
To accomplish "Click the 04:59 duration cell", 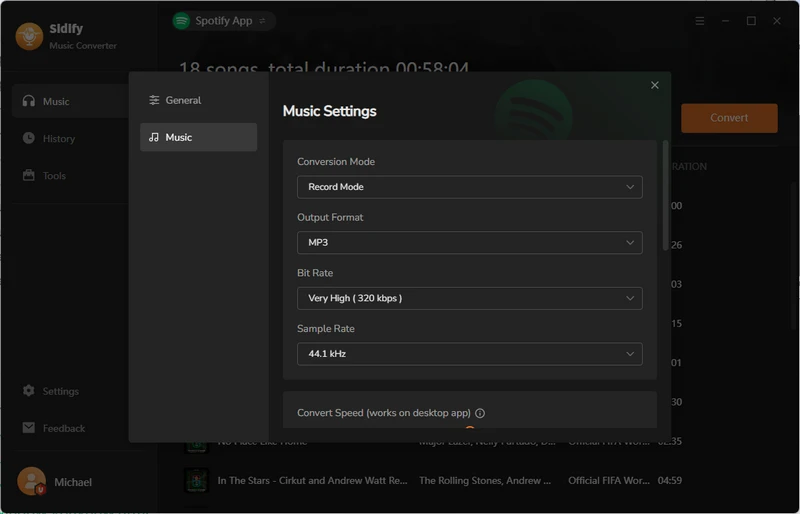I will point(669,480).
